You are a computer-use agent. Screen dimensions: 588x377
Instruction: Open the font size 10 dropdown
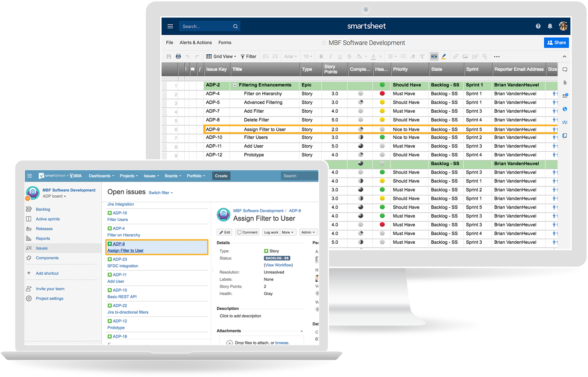click(308, 56)
